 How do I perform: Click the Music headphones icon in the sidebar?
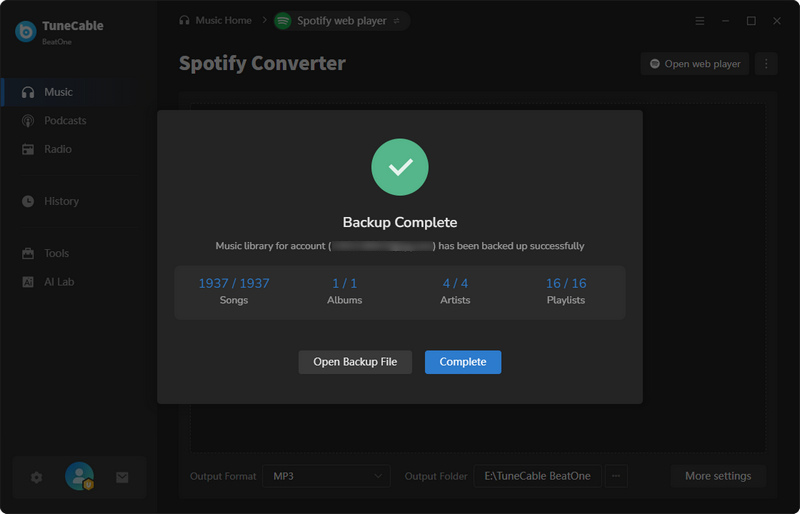(x=28, y=92)
